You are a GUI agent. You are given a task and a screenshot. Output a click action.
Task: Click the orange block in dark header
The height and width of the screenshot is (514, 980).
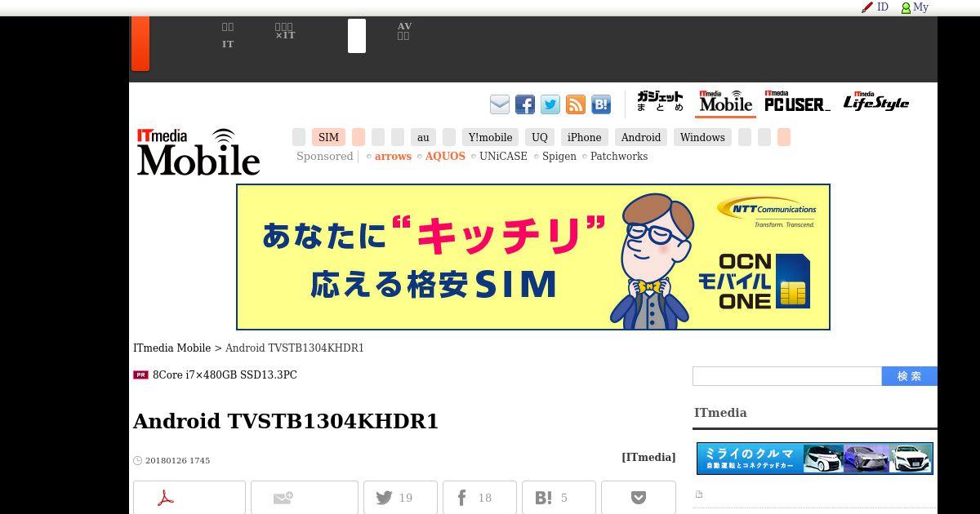140,43
